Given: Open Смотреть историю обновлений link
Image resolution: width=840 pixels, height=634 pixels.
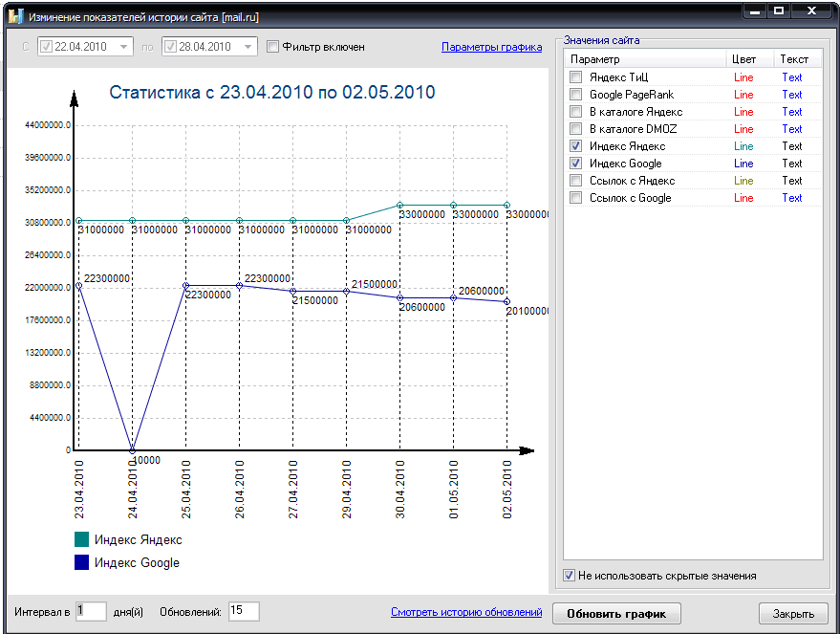Looking at the screenshot, I should pos(465,612).
